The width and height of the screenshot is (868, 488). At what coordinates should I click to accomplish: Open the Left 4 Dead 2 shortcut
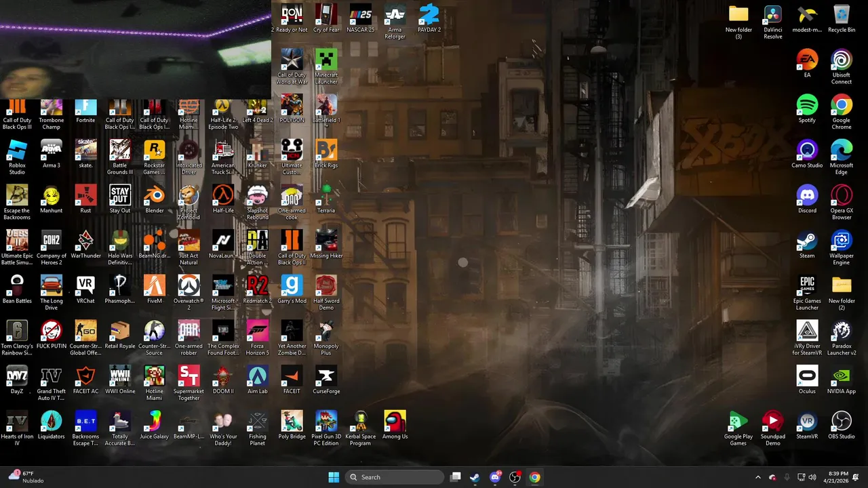pos(257,112)
